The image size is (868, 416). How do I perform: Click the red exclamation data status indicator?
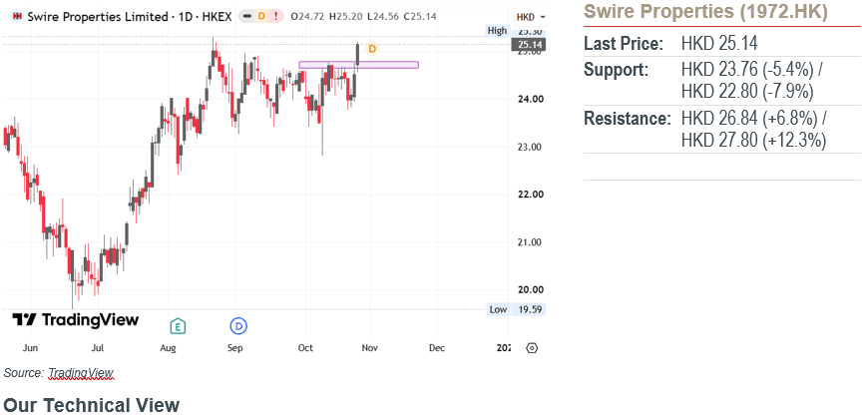pyautogui.click(x=275, y=17)
